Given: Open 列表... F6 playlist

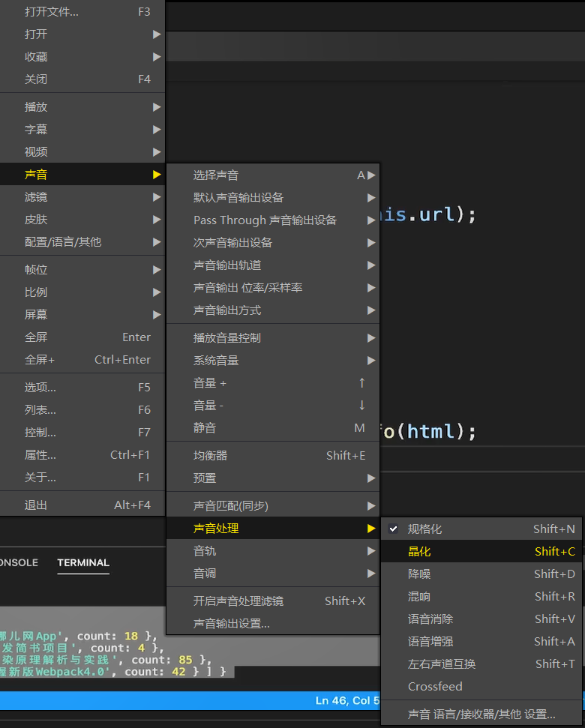Looking at the screenshot, I should 82,409.
